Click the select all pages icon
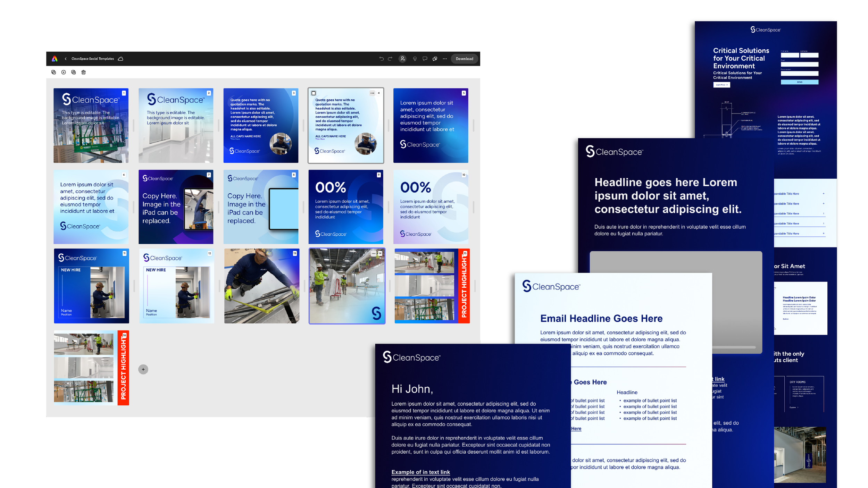Viewport: 868px width, 488px height. (x=53, y=72)
